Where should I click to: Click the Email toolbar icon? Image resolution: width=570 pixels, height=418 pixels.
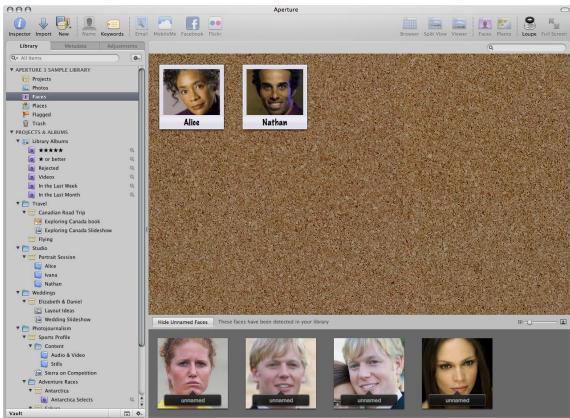(141, 24)
